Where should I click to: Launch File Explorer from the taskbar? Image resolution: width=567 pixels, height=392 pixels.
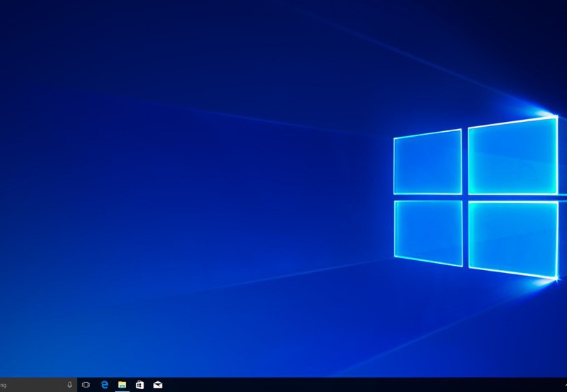click(x=122, y=384)
